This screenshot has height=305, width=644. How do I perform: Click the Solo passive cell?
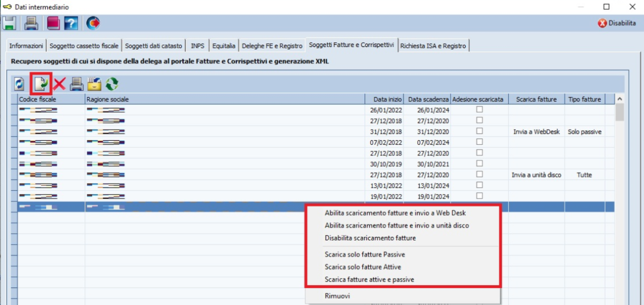584,132
